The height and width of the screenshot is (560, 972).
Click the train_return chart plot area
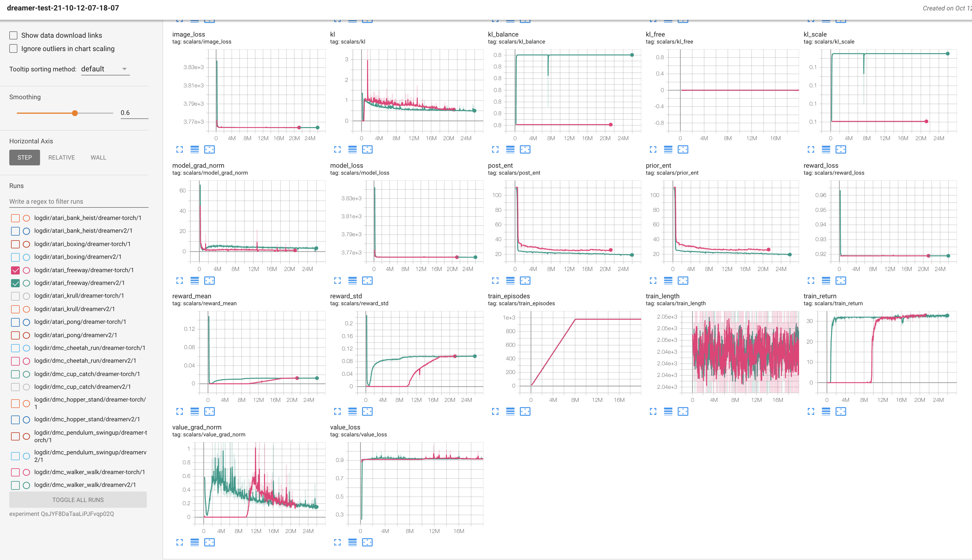pos(887,352)
